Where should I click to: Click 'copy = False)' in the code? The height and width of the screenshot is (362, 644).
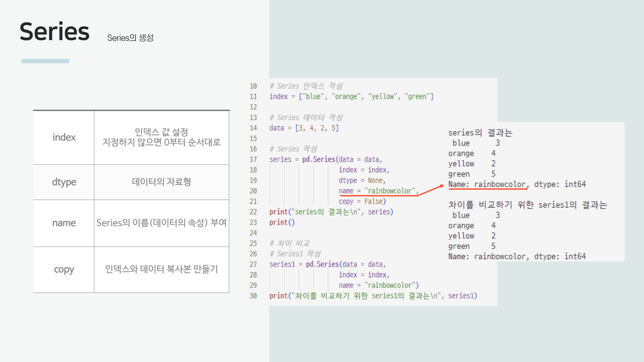[x=362, y=201]
